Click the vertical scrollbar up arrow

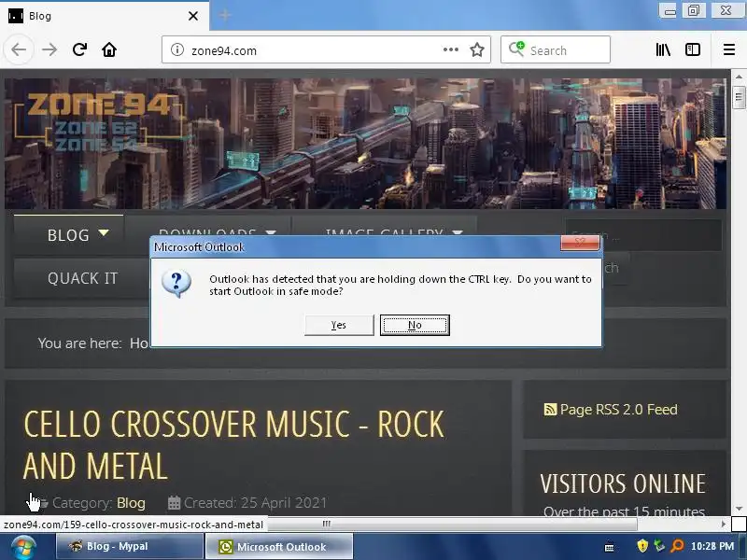pyautogui.click(x=739, y=77)
